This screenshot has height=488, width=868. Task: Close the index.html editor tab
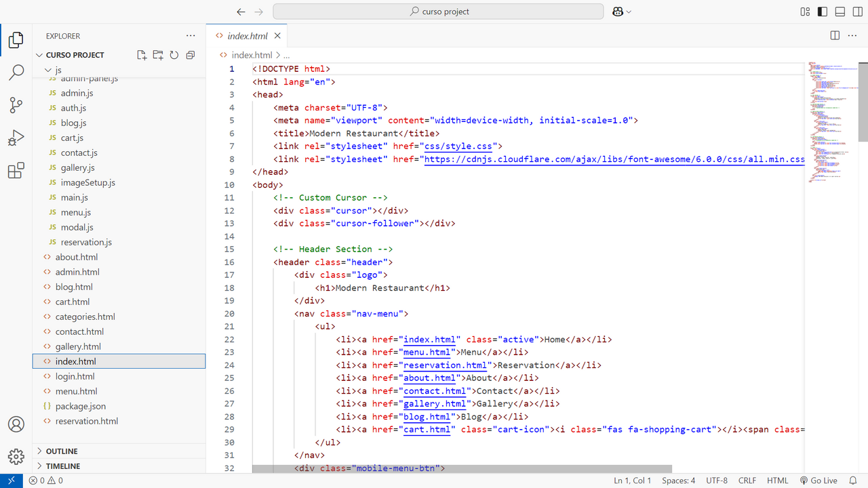pyautogui.click(x=277, y=36)
